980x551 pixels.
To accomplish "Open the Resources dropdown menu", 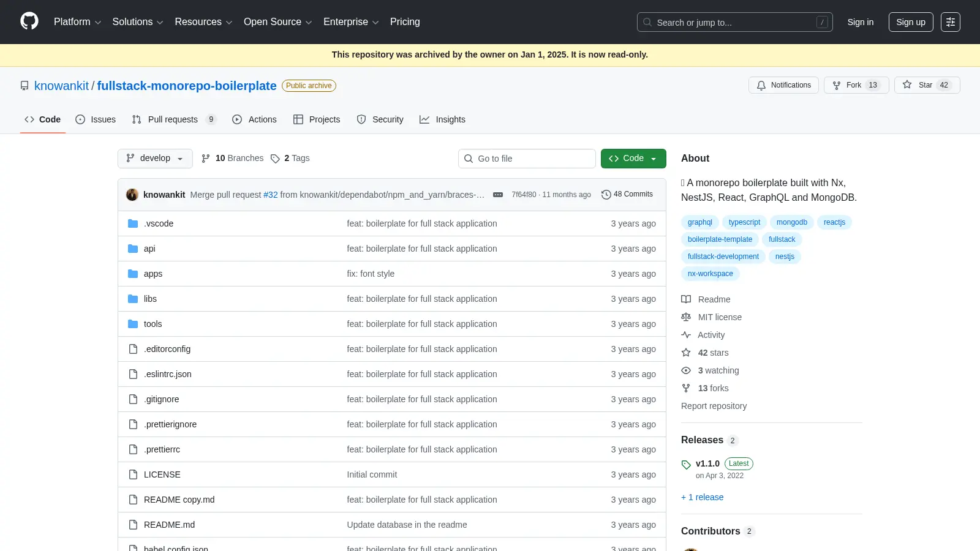I will (203, 22).
